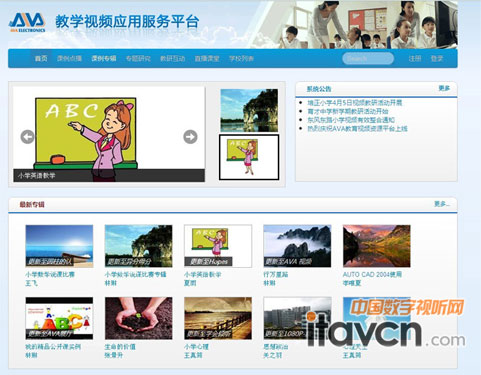
Task: Open the hands holding soil thumbnail
Action: pos(139,318)
